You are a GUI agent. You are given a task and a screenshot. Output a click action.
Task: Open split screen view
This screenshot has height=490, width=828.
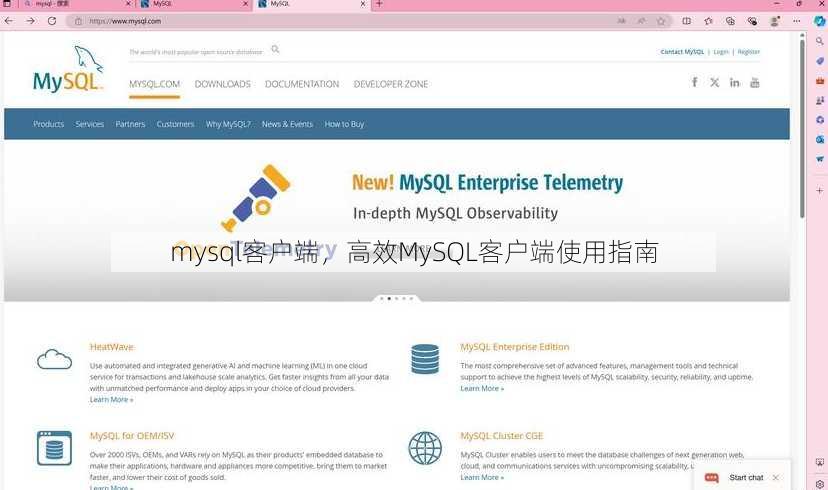[x=686, y=21]
